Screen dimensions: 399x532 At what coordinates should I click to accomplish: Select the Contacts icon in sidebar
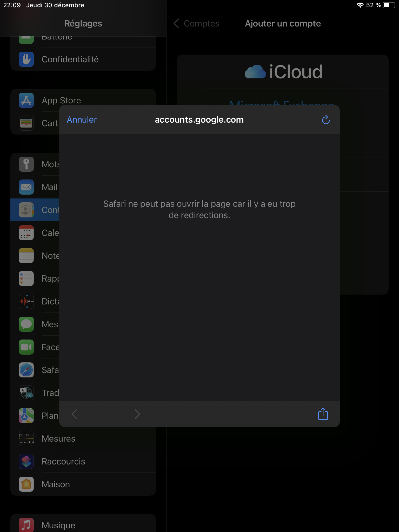pos(26,210)
